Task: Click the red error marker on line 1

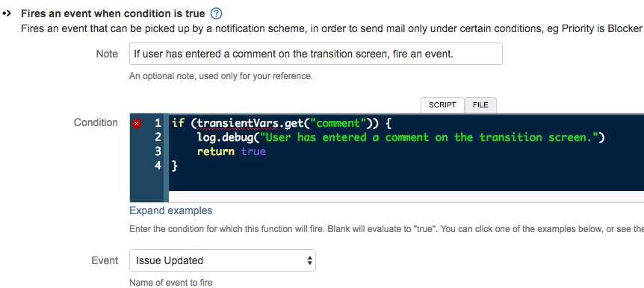Action: (x=137, y=123)
